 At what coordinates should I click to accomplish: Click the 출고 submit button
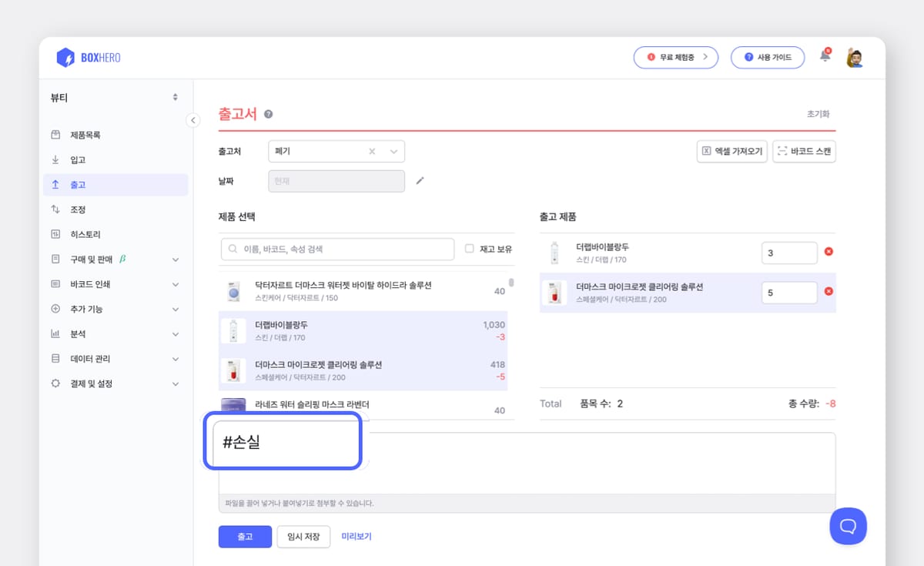(x=245, y=537)
